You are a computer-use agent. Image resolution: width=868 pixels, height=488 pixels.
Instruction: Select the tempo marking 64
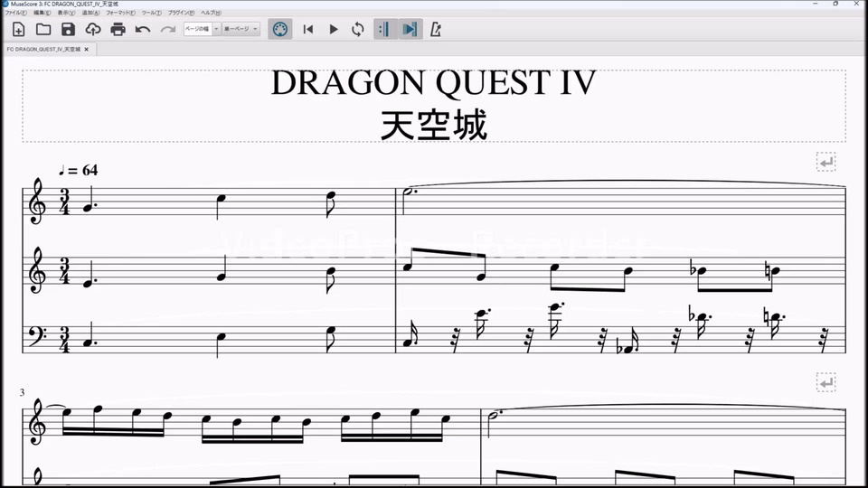[x=78, y=171]
